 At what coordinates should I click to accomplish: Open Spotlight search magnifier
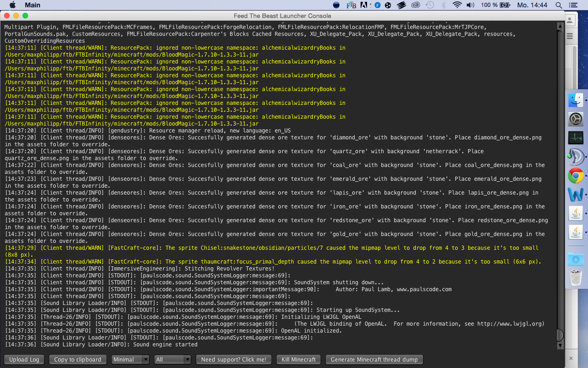(x=559, y=5)
